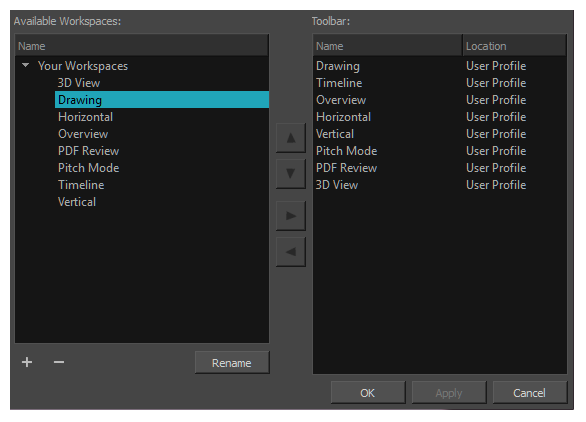The width and height of the screenshot is (586, 422).
Task: Click the left arrow remove-from-toolbar button
Action: tap(291, 252)
